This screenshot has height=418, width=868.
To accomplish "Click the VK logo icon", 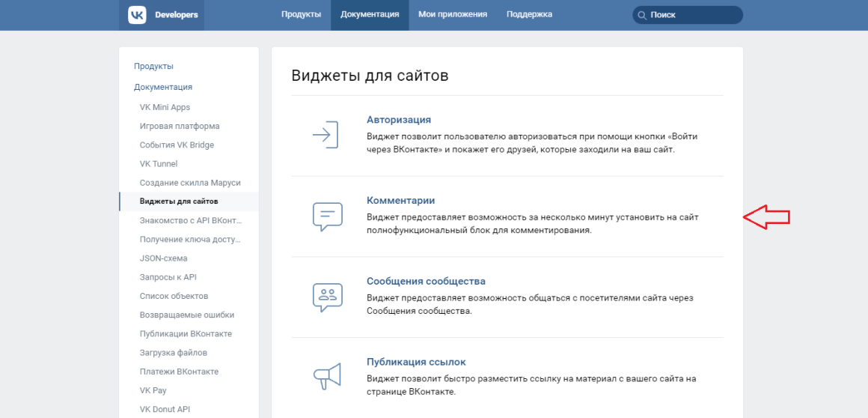I will tap(137, 15).
